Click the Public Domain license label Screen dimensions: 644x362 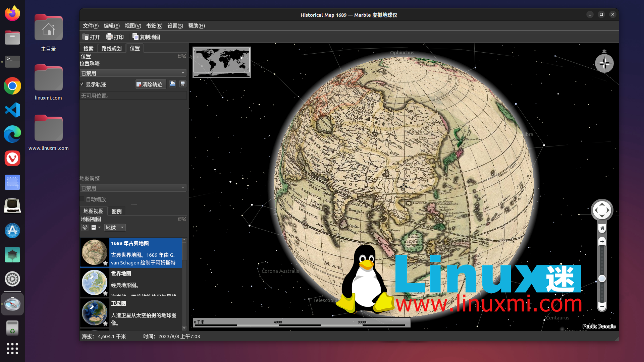tap(599, 326)
